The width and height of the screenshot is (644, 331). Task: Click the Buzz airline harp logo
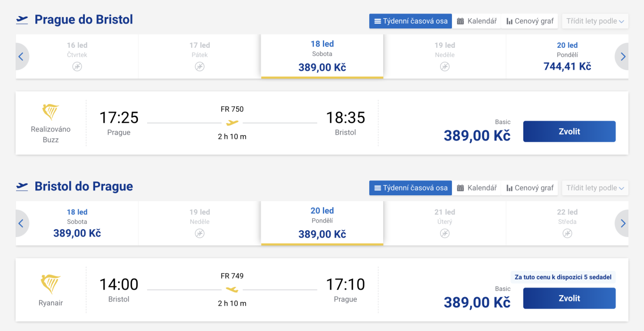[x=50, y=112]
